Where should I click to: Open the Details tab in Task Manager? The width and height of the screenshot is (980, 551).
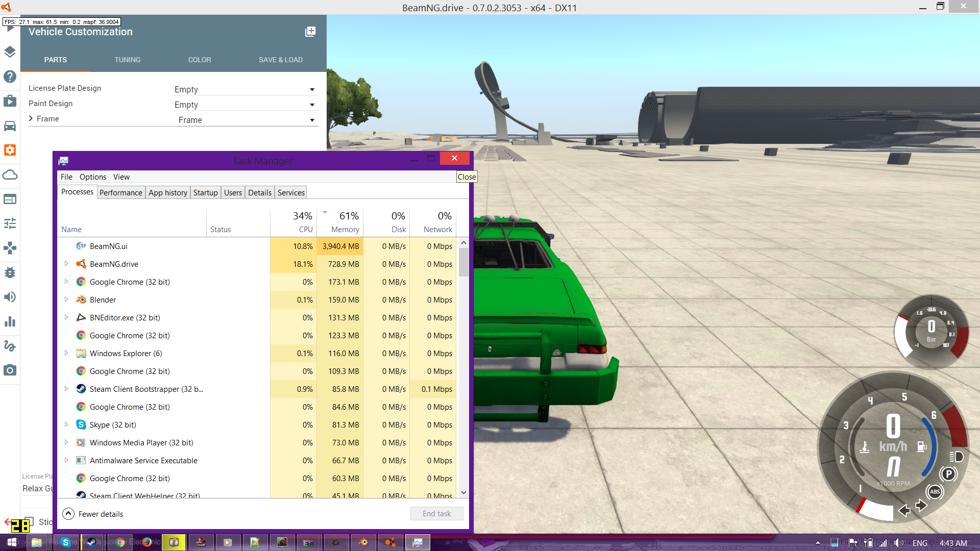260,192
